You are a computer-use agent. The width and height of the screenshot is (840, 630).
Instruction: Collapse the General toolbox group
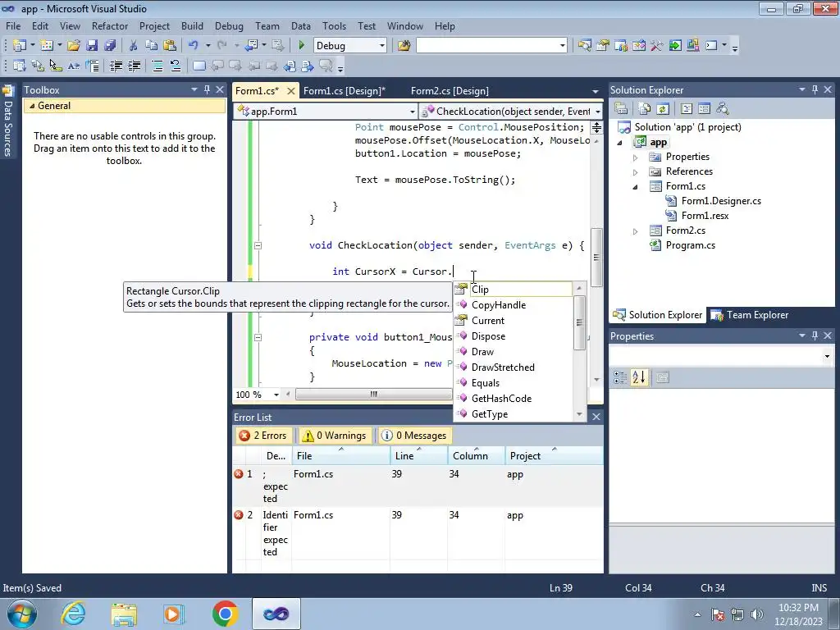32,106
